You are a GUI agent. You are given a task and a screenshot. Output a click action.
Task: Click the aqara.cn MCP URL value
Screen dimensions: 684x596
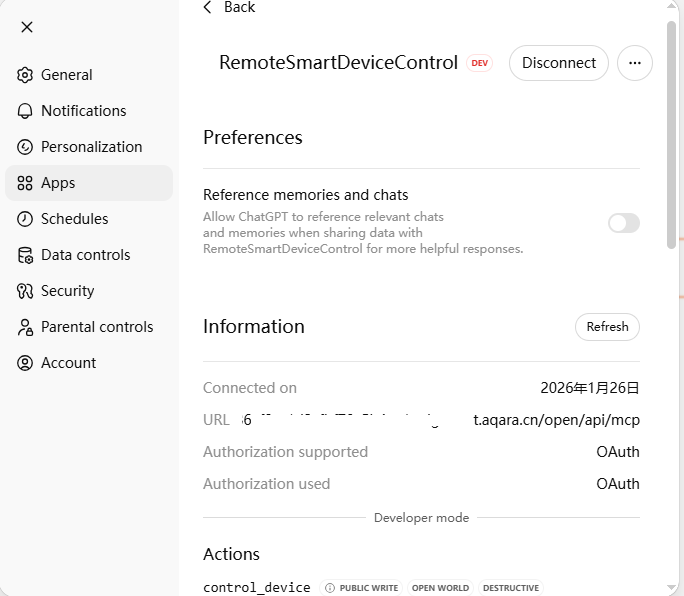pyautogui.click(x=556, y=420)
